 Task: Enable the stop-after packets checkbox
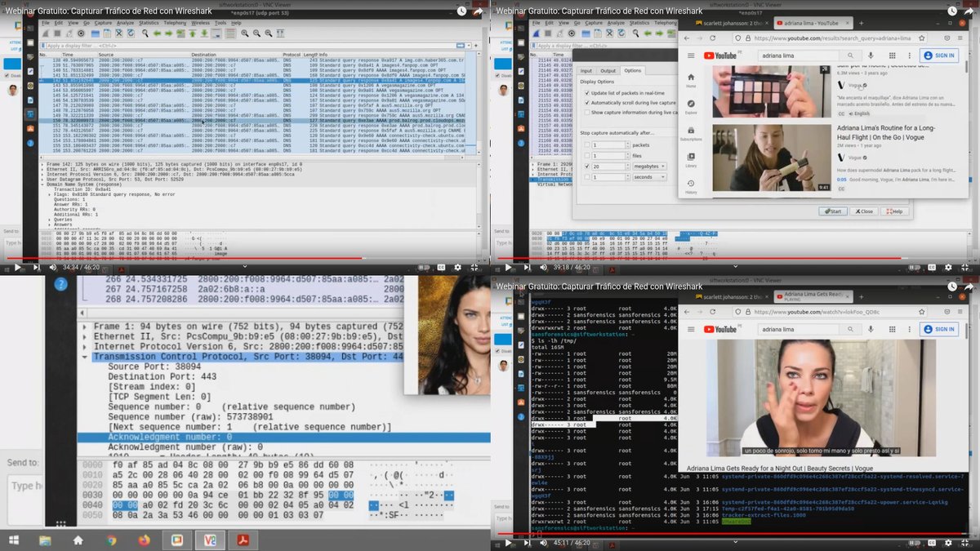pos(587,144)
